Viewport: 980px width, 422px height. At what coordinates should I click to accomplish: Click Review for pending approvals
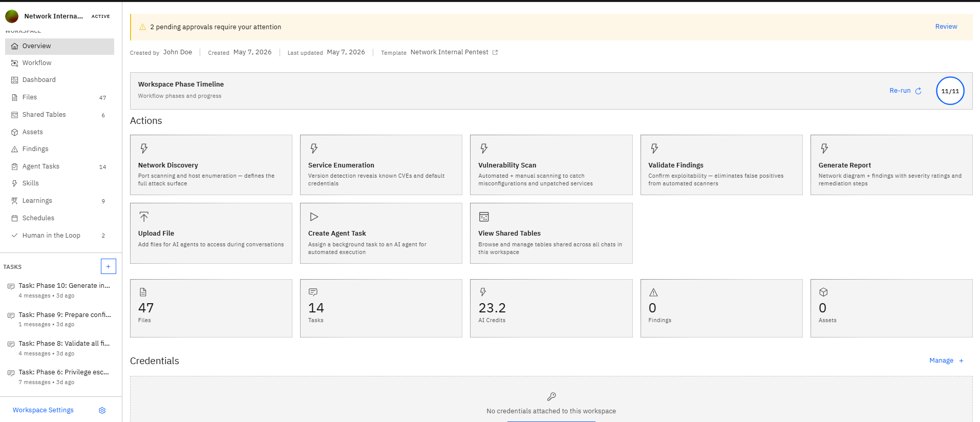(x=946, y=27)
